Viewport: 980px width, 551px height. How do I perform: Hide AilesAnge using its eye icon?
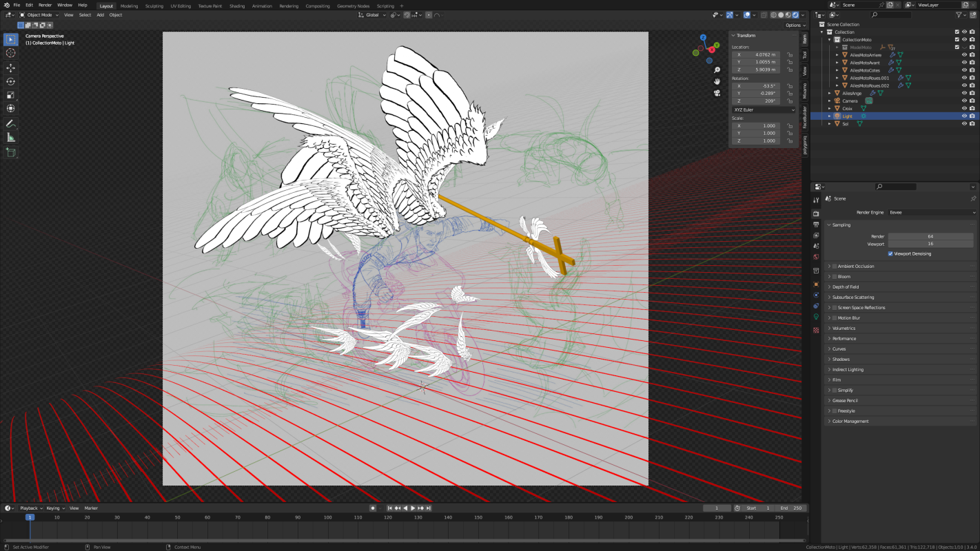point(964,93)
